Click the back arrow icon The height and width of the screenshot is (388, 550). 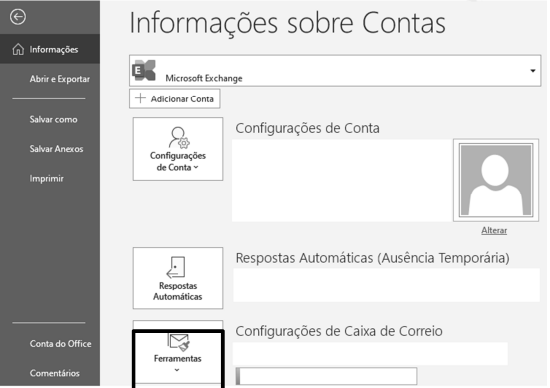(x=18, y=16)
